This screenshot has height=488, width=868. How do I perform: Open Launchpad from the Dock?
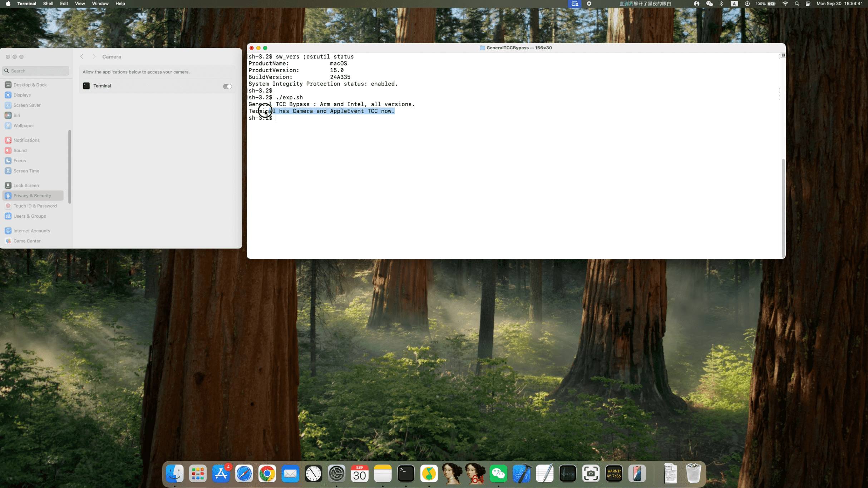pos(198,474)
